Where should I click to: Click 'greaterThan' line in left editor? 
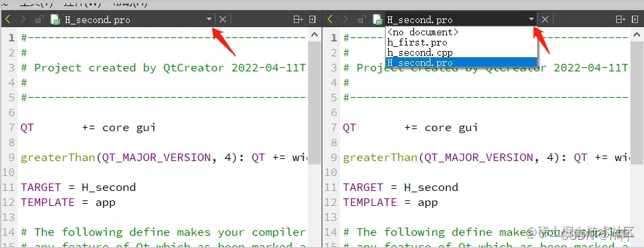coord(164,158)
